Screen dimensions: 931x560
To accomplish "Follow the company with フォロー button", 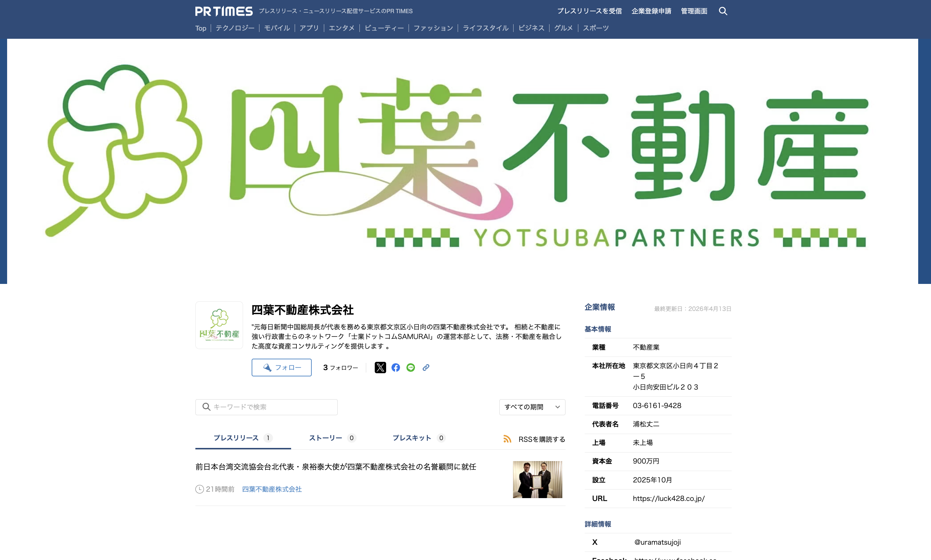I will click(282, 367).
